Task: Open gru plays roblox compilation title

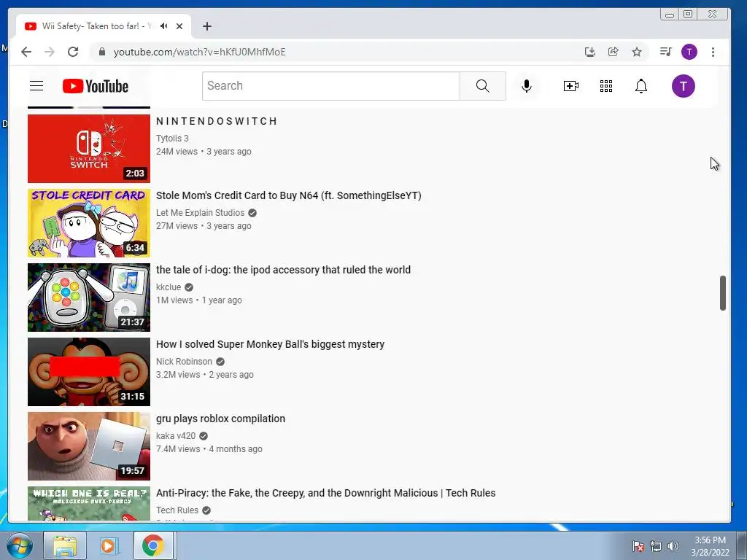Action: [220, 419]
